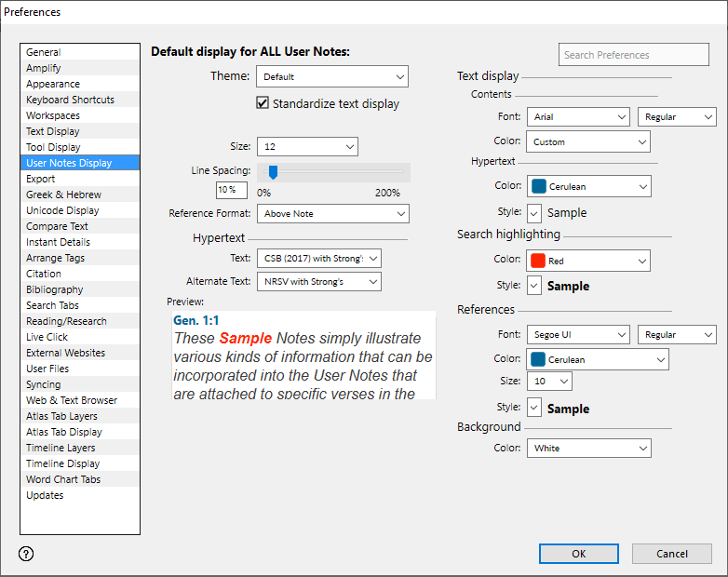Open the Contents font Arial dropdown
Image resolution: width=728 pixels, height=577 pixels.
(577, 117)
